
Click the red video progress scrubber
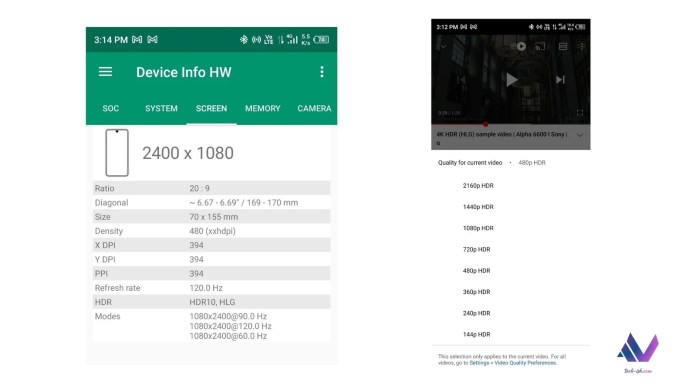[x=486, y=124]
